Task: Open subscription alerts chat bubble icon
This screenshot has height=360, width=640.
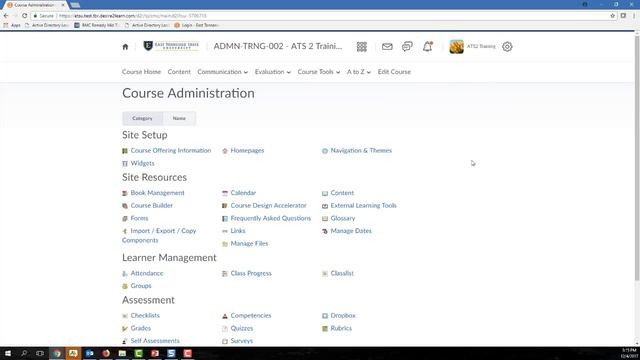Action: pos(407,47)
